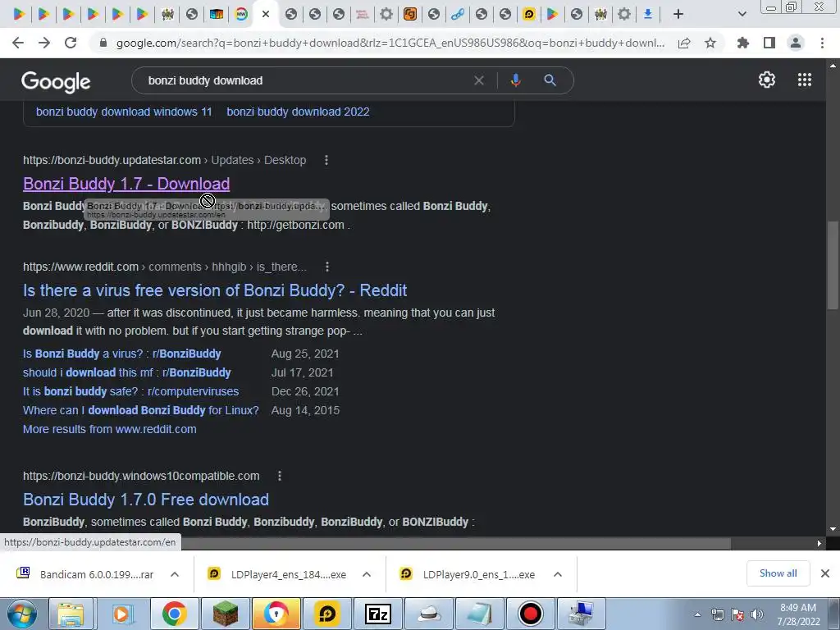Close the downloads bar
Image resolution: width=840 pixels, height=630 pixels.
825,573
